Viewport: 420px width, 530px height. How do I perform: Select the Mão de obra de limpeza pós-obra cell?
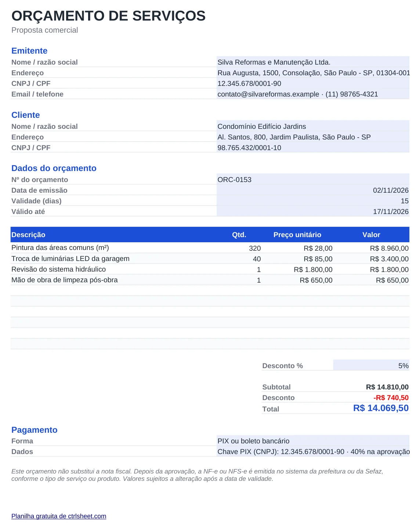coord(113,280)
